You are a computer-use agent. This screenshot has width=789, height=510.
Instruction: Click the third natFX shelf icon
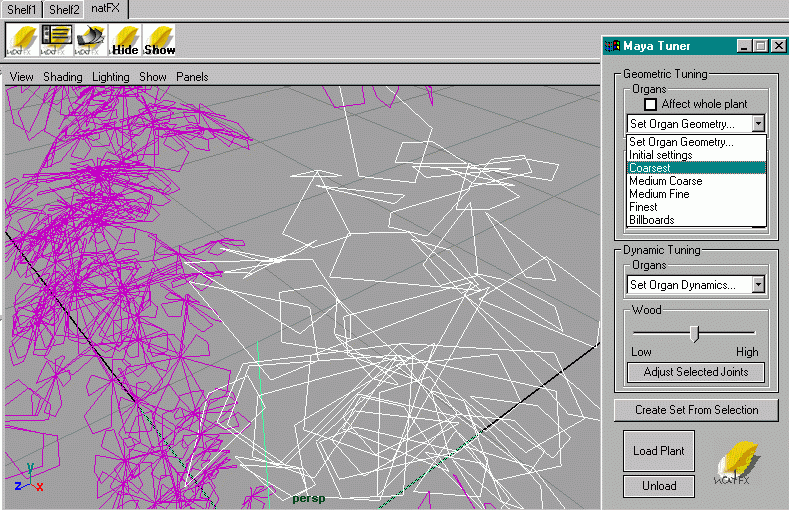(x=91, y=39)
